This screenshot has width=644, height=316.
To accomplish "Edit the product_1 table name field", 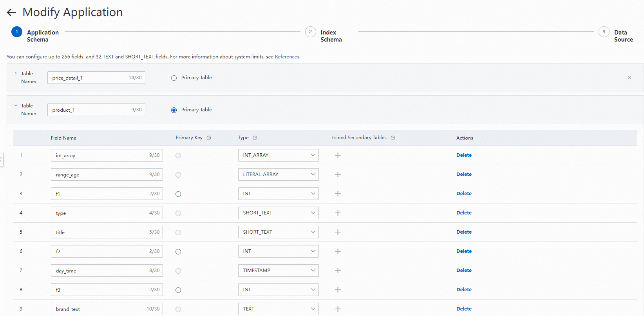I will pyautogui.click(x=96, y=110).
